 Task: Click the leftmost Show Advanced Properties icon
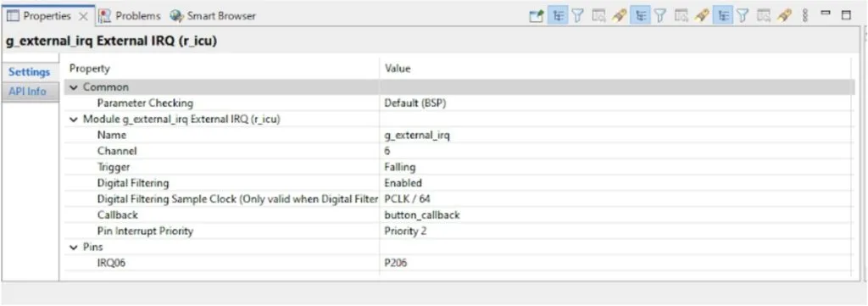[x=598, y=16]
